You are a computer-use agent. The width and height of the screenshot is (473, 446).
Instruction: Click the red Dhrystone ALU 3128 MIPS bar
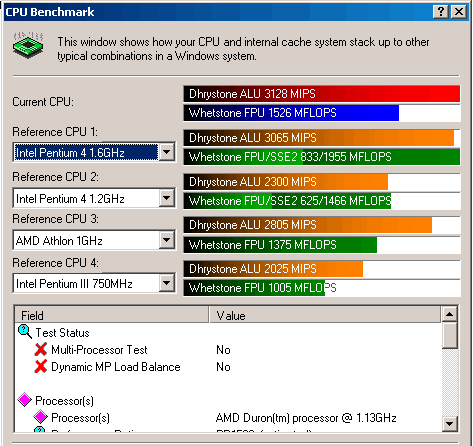tap(322, 94)
